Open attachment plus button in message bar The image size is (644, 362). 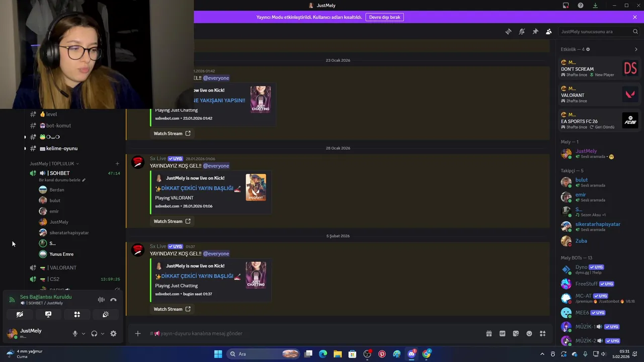click(137, 333)
